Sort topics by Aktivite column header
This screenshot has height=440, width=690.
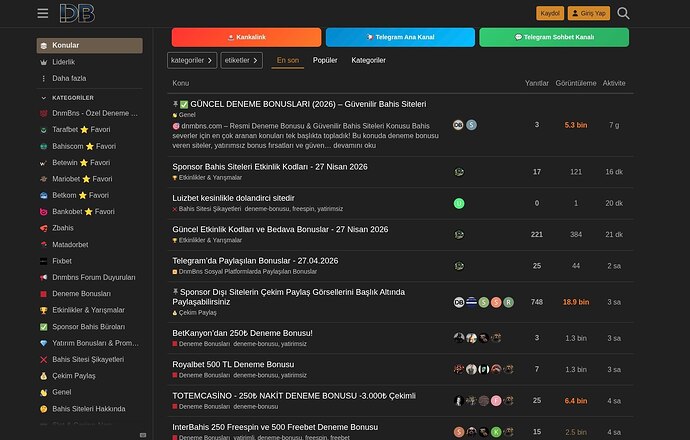point(614,83)
